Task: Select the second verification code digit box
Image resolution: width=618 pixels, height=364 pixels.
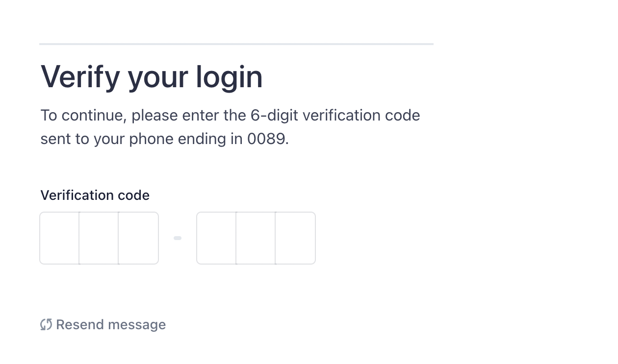Action: (99, 238)
